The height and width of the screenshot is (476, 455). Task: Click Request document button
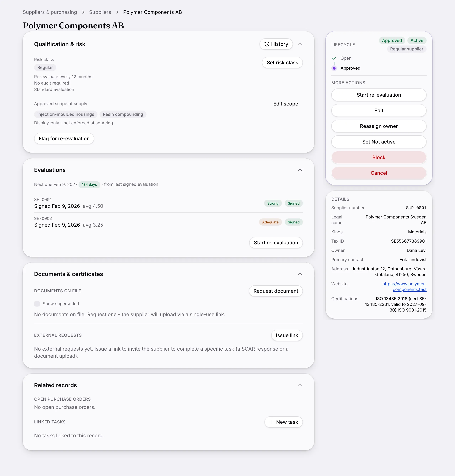(x=276, y=291)
